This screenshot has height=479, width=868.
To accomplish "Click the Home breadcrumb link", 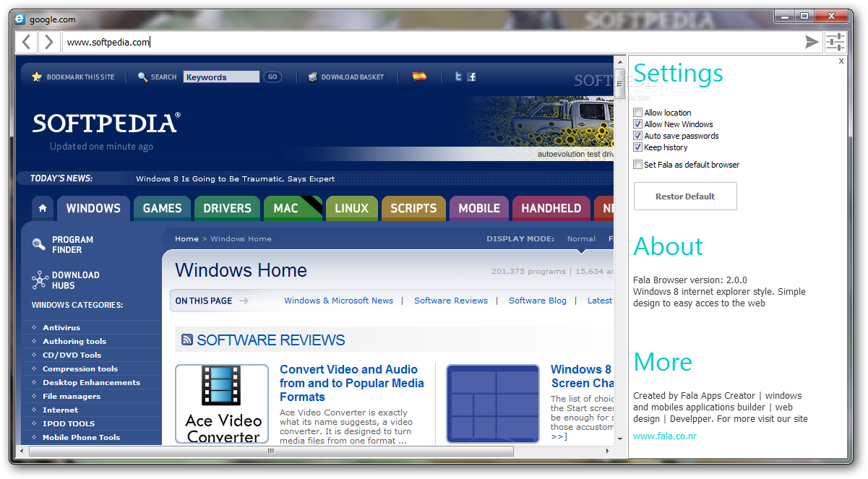I will (186, 238).
